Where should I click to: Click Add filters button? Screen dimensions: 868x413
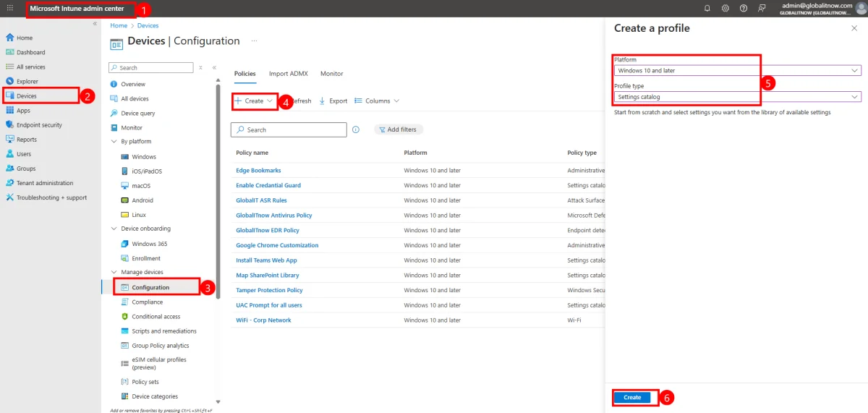pos(399,129)
